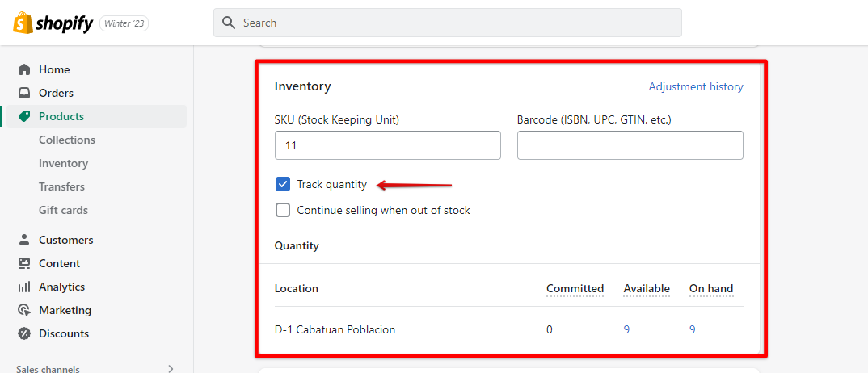Open Collections in the sidebar

pos(67,140)
